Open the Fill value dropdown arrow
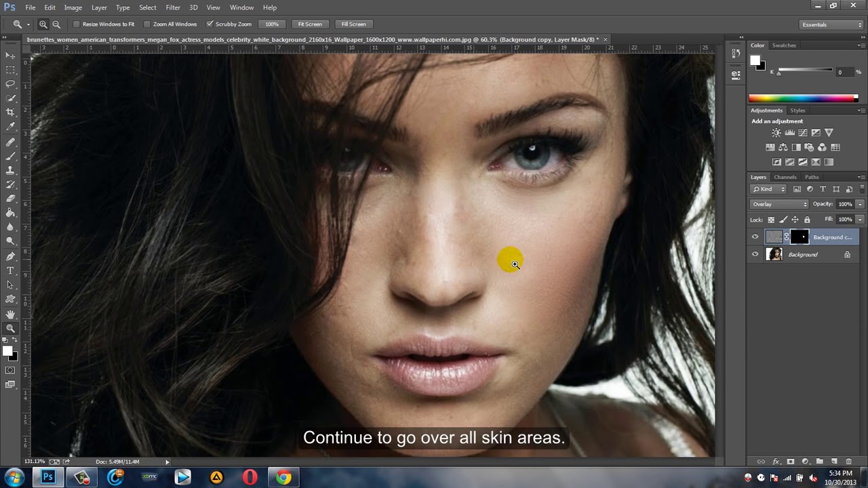The height and width of the screenshot is (488, 868). coord(860,220)
